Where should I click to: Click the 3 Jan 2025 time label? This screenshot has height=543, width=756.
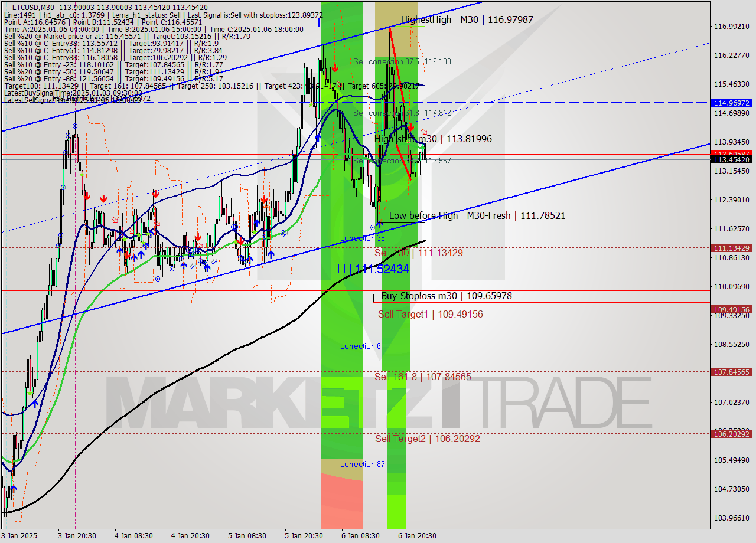18,535
